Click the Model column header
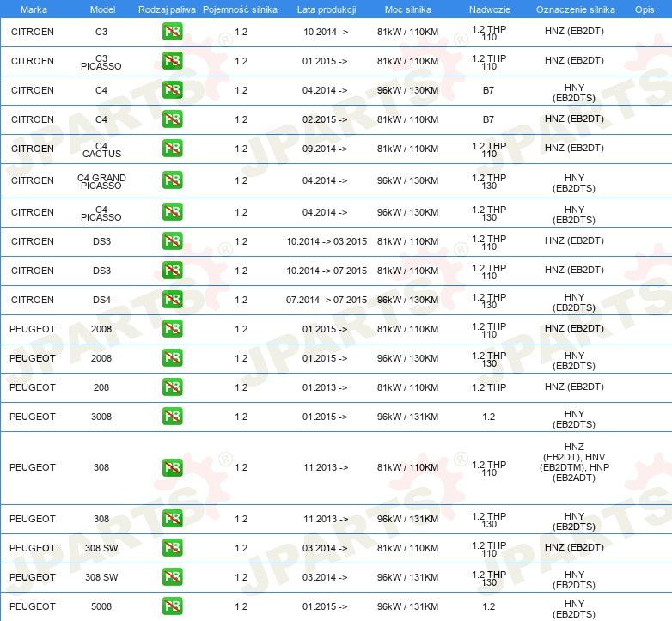This screenshot has width=672, height=621. pos(102,9)
